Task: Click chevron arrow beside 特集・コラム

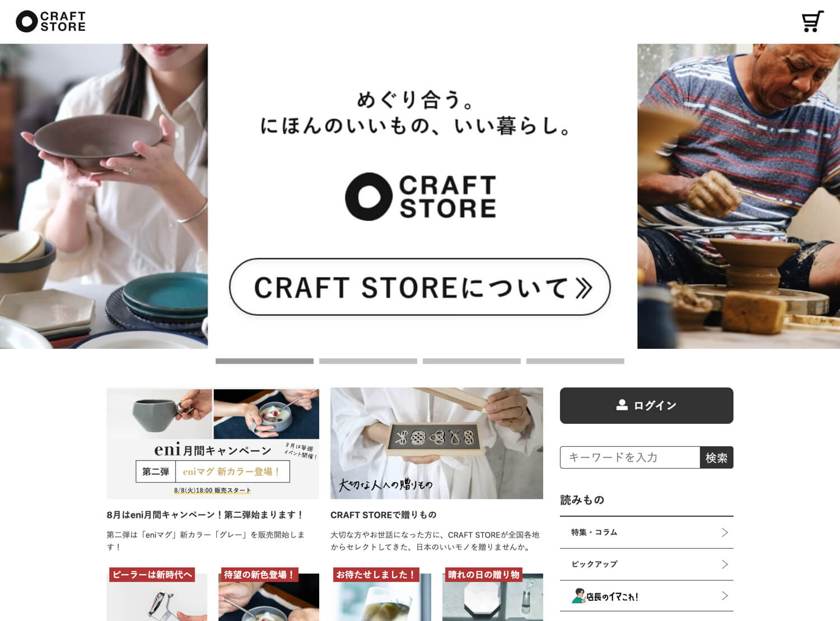Action: tap(725, 532)
